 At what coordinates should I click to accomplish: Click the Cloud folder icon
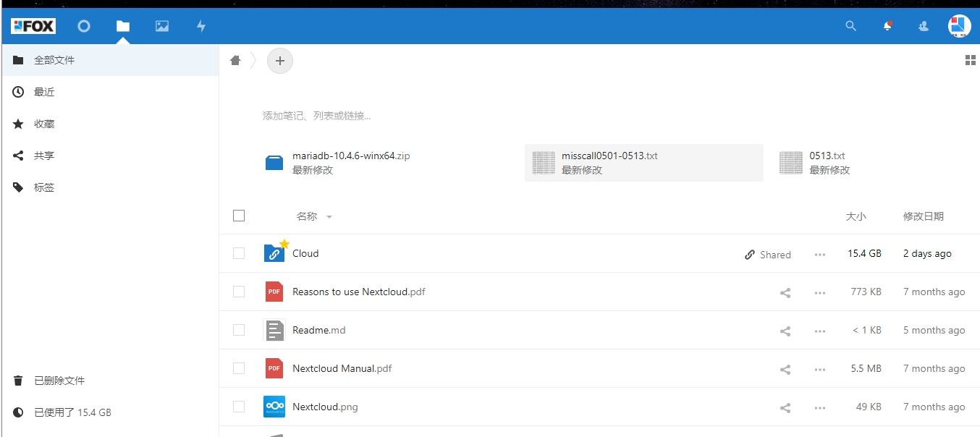point(274,253)
